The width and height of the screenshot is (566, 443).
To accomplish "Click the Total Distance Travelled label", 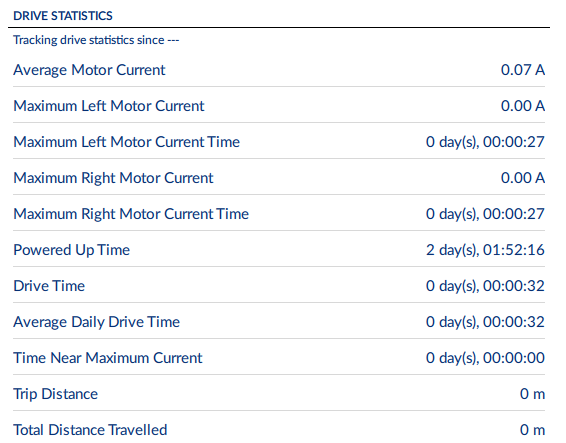I will (90, 430).
